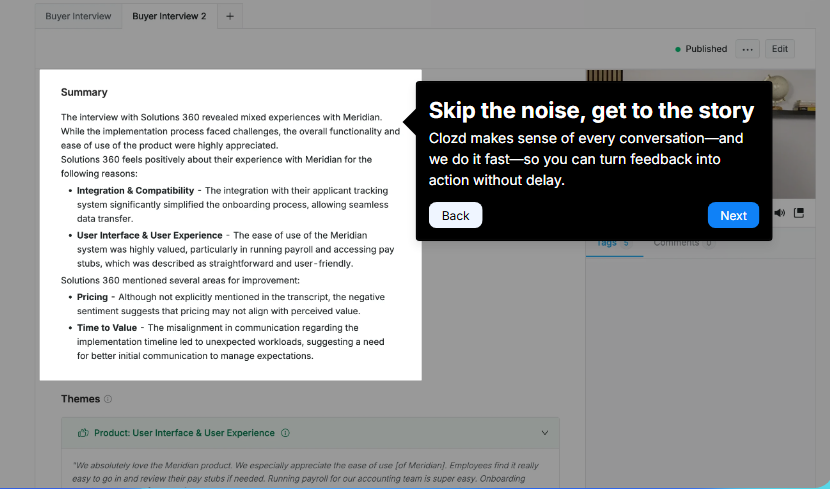This screenshot has height=489, width=830.
Task: Collapse the User Interface & User Experience theme
Action: (x=545, y=433)
